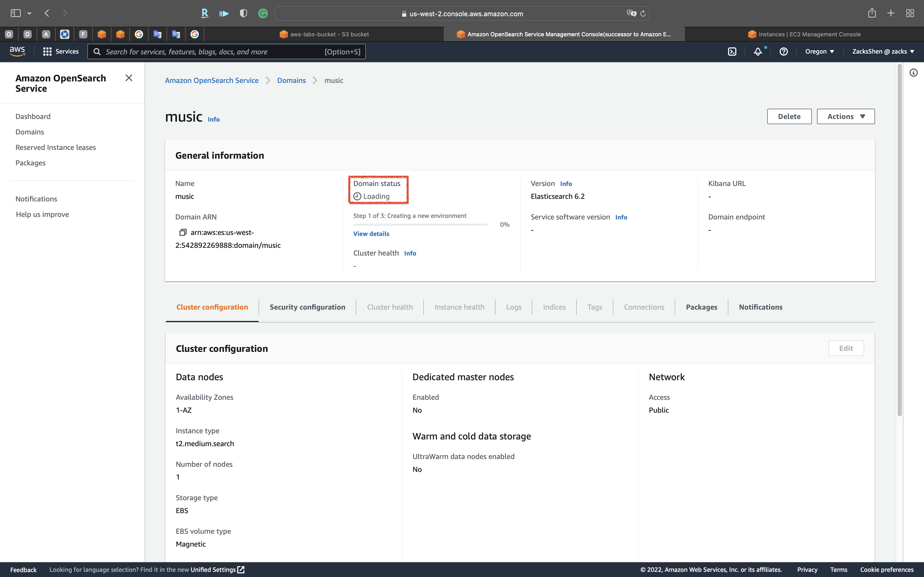The image size is (924, 577).
Task: Open Services grid menu icon
Action: pos(47,52)
